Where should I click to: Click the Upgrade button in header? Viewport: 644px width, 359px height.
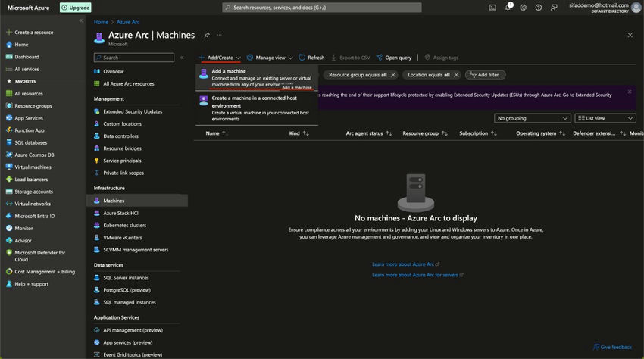(x=76, y=8)
